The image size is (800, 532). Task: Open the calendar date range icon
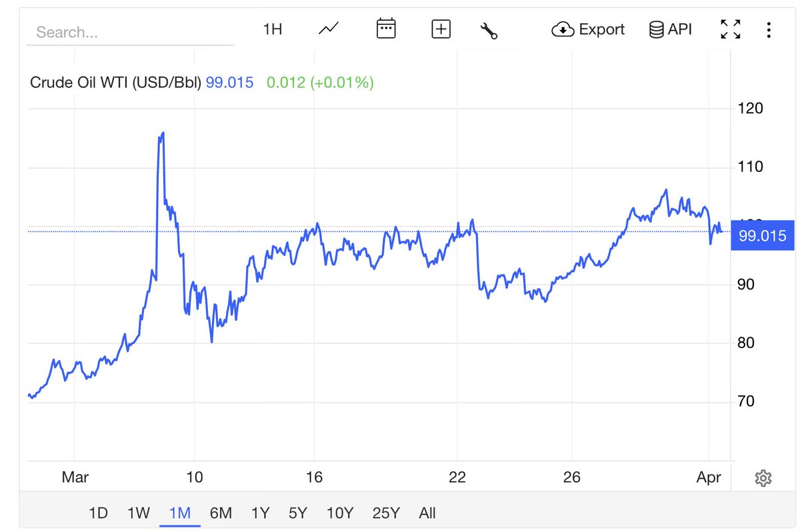pyautogui.click(x=386, y=29)
